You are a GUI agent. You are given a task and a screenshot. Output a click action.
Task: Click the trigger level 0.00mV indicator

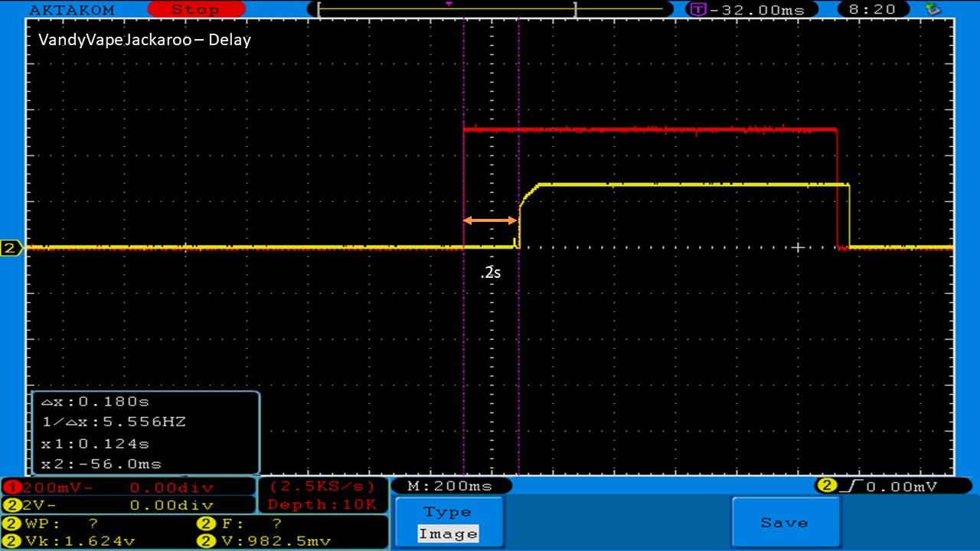click(x=886, y=486)
